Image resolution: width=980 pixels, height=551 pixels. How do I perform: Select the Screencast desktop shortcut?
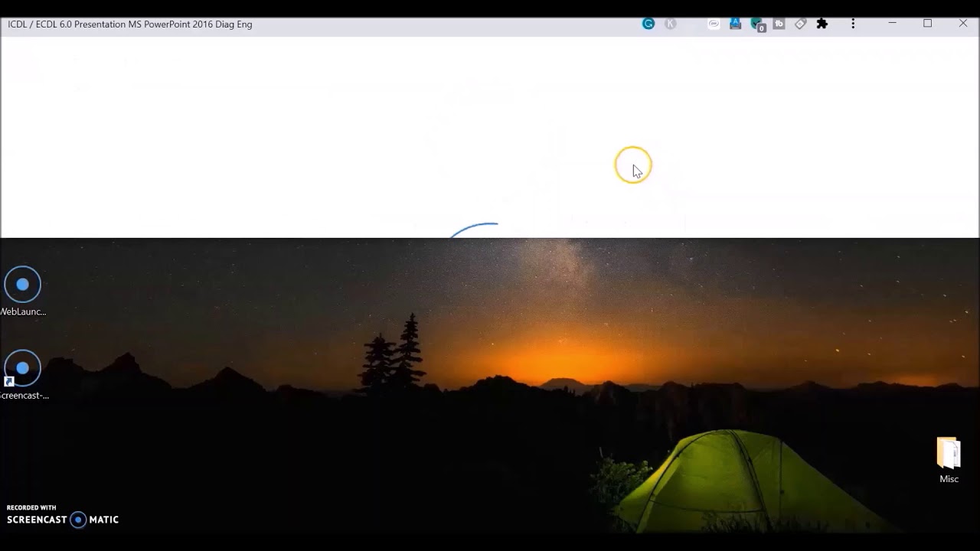pos(23,376)
